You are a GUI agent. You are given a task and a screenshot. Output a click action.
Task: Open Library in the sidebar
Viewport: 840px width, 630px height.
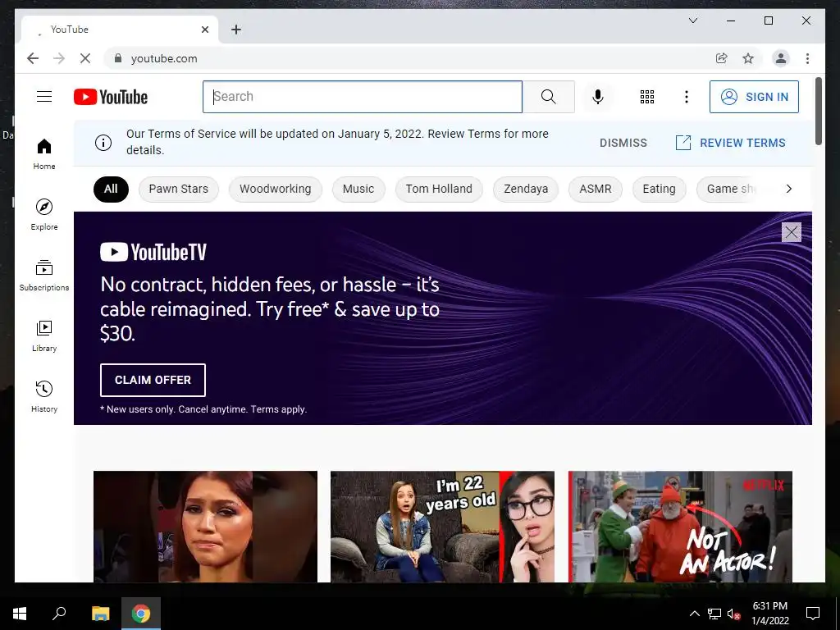pyautogui.click(x=44, y=336)
